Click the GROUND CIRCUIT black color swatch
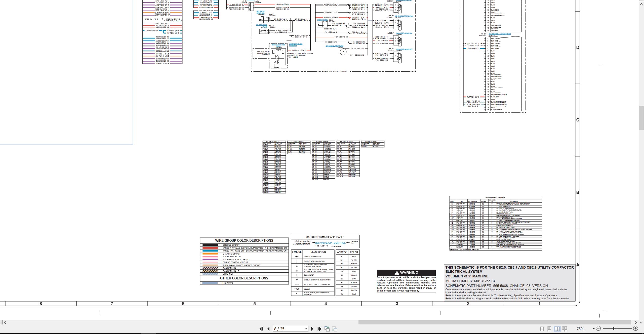This screenshot has height=334, width=644. [210, 245]
